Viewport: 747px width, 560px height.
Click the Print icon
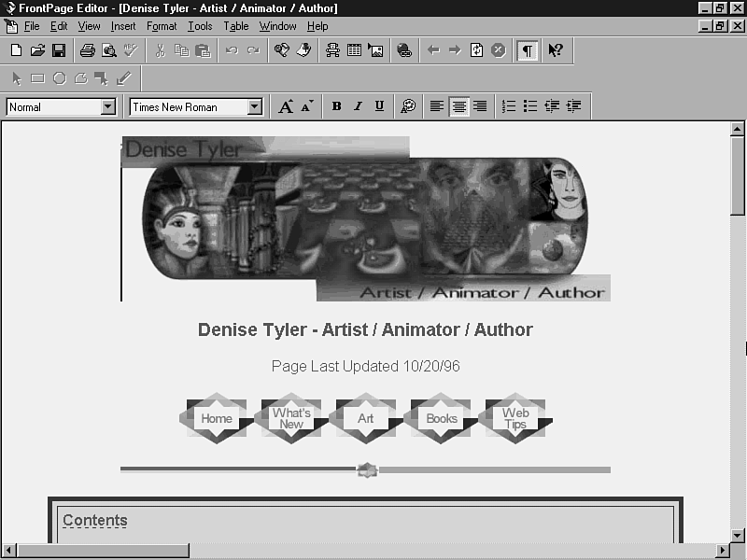click(x=87, y=50)
